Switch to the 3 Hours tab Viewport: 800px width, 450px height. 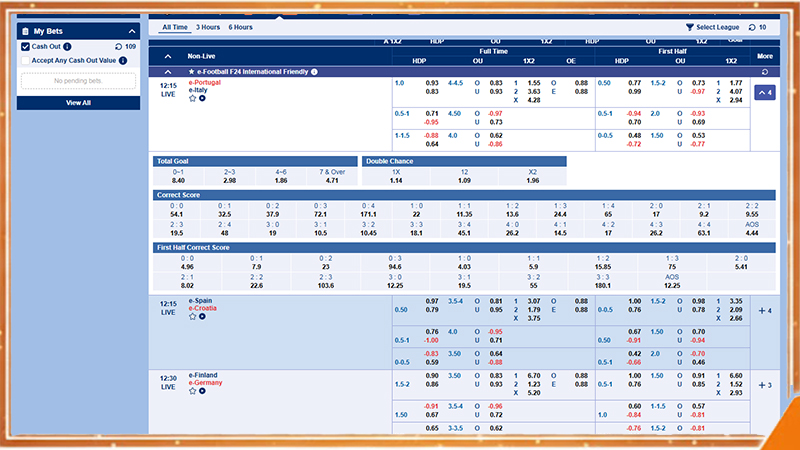coord(208,27)
